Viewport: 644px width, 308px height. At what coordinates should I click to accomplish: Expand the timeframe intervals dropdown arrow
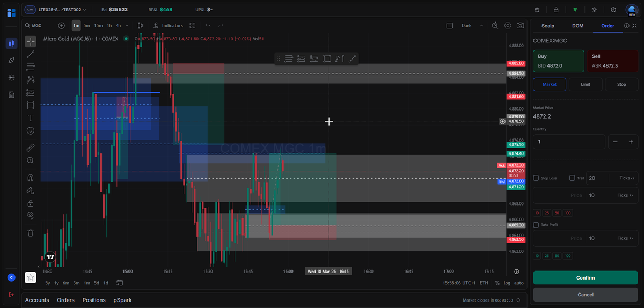coord(127,25)
